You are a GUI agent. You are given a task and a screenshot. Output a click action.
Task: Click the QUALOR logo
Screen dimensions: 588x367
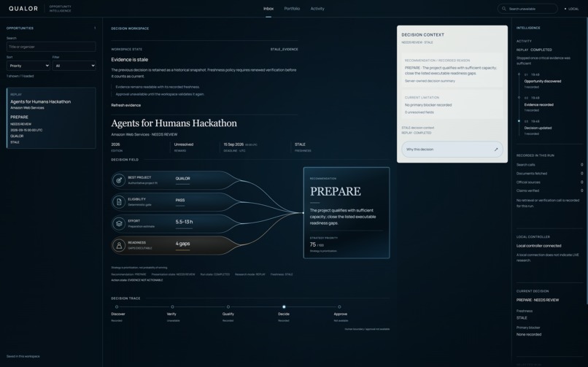23,8
